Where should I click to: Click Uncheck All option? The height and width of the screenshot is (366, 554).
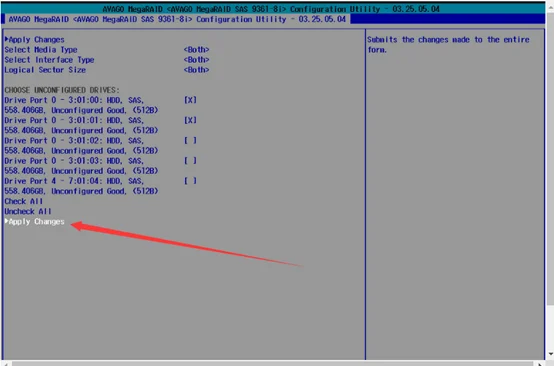[x=28, y=211]
